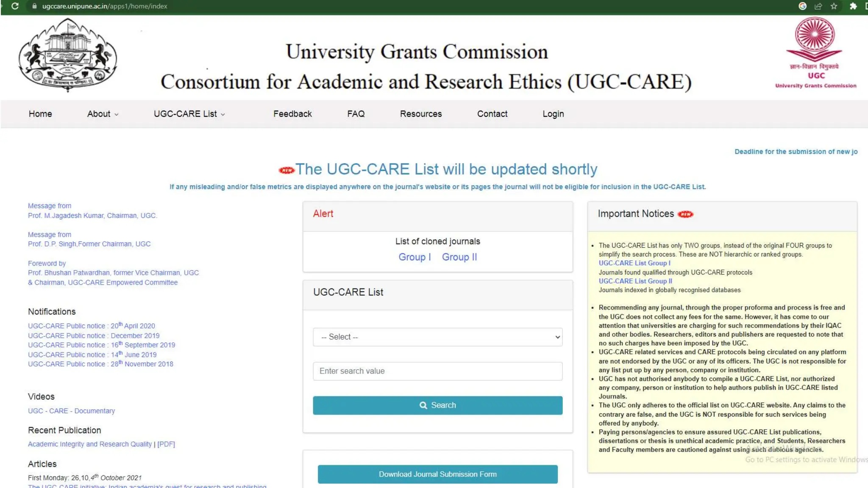The width and height of the screenshot is (868, 488).
Task: Open the UGC - CARE - Documentary video link
Action: coord(71,411)
